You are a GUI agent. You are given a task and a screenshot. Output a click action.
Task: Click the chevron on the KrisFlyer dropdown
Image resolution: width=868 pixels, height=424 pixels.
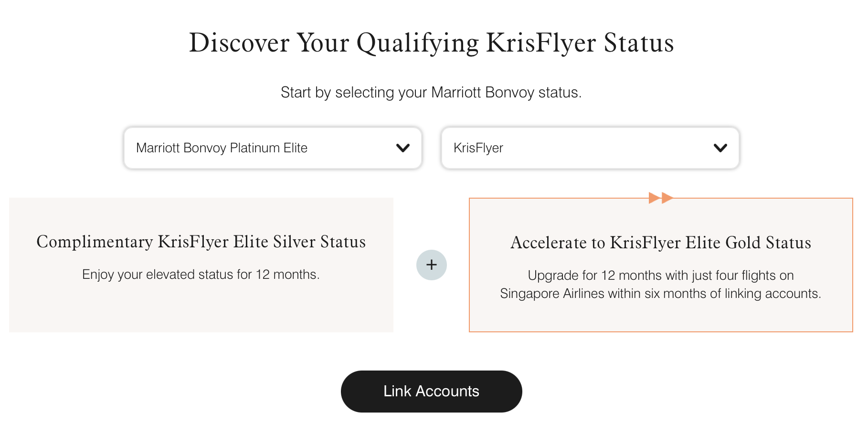point(720,148)
